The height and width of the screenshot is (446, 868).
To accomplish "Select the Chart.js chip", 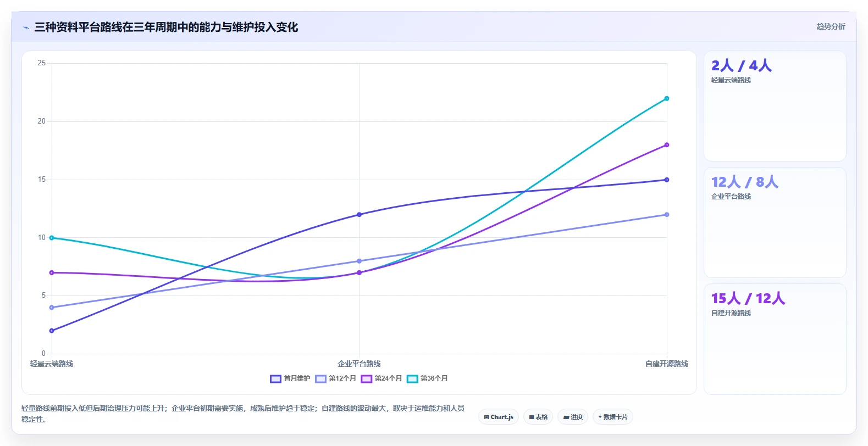I will 499,417.
